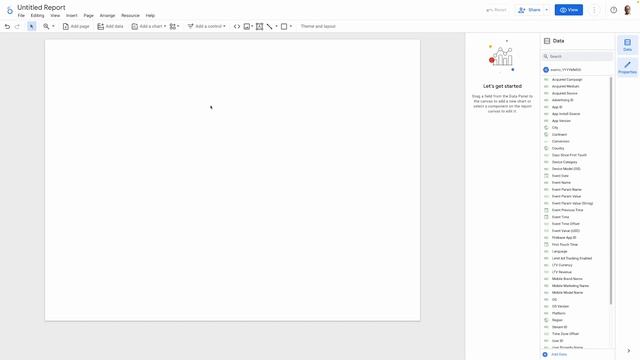Screen dimensions: 640x360
Task: Open the zoom level dropdown arrow
Action: [53, 27]
